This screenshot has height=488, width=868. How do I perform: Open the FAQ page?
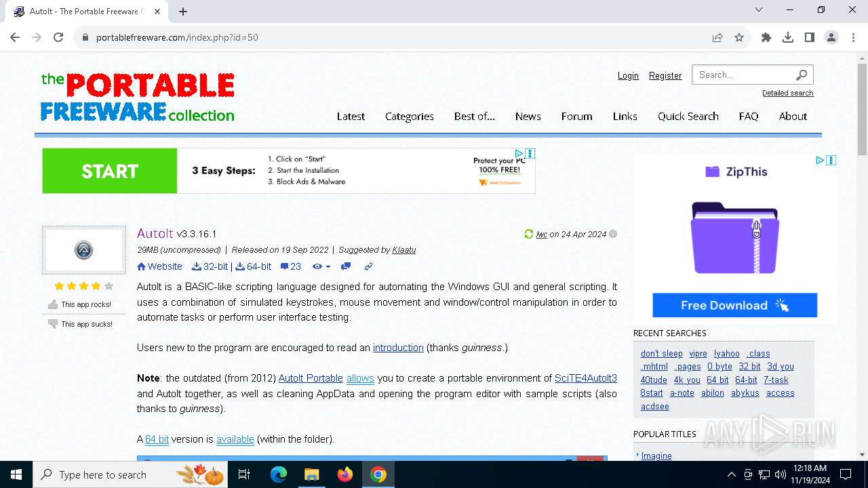pos(749,117)
